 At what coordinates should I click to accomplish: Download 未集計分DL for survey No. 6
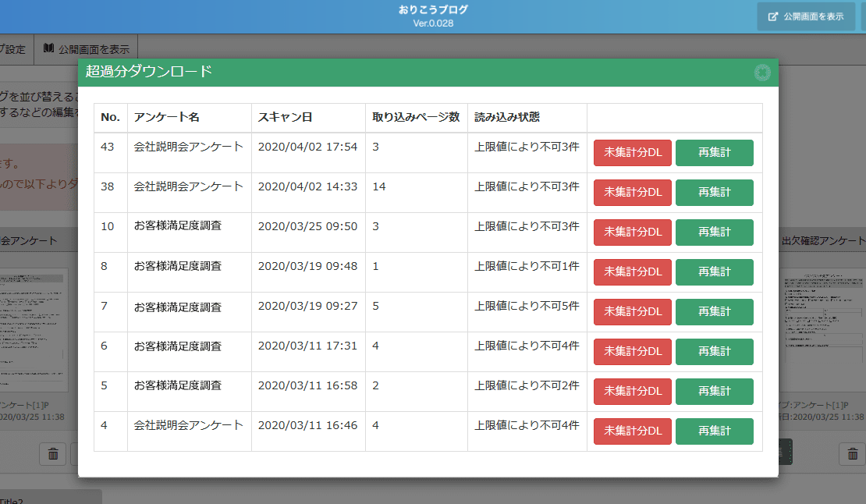click(x=632, y=352)
